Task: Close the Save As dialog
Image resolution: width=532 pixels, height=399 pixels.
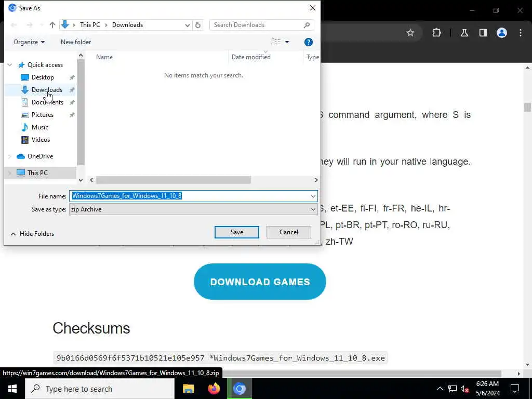Action: click(x=312, y=8)
